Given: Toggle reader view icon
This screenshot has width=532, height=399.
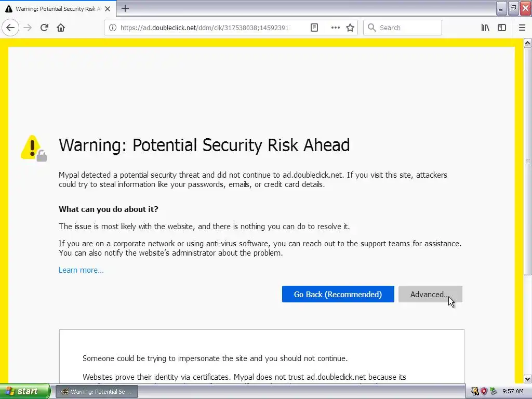Looking at the screenshot, I should (314, 28).
